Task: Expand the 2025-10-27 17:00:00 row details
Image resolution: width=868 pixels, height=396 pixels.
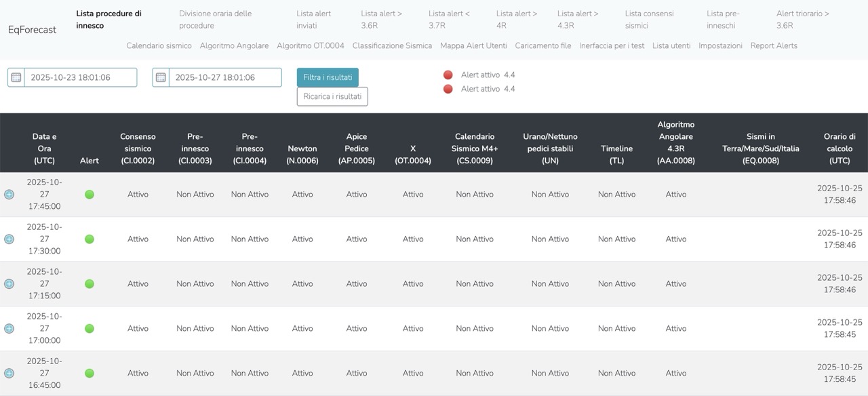Action: click(9, 329)
